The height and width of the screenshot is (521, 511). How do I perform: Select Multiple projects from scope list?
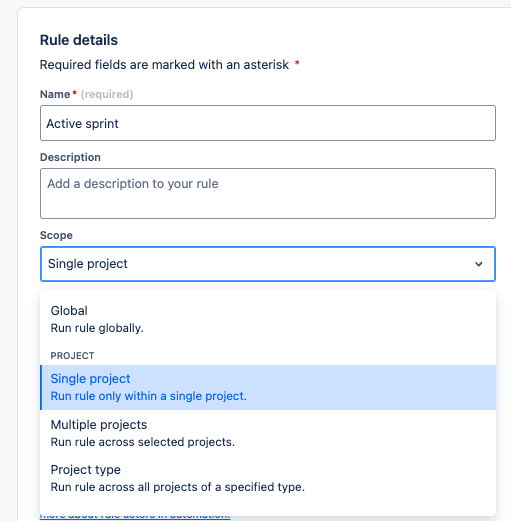pyautogui.click(x=268, y=433)
